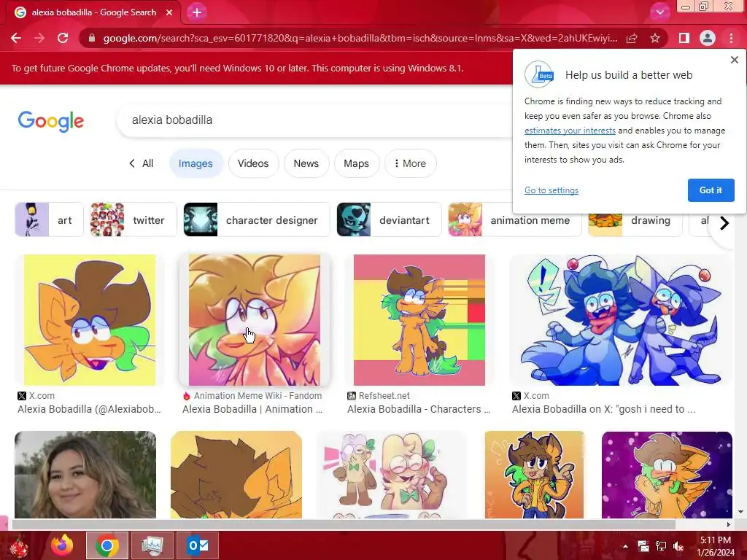Filter images by twitter chip
This screenshot has width=747, height=560.
pos(133,219)
